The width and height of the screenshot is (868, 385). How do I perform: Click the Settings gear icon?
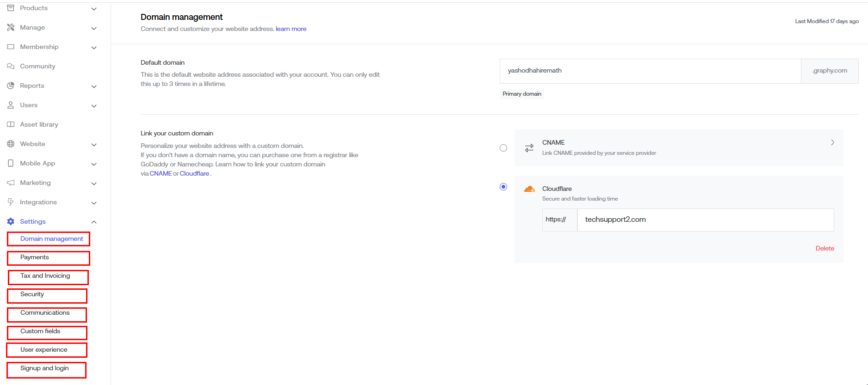tap(11, 221)
